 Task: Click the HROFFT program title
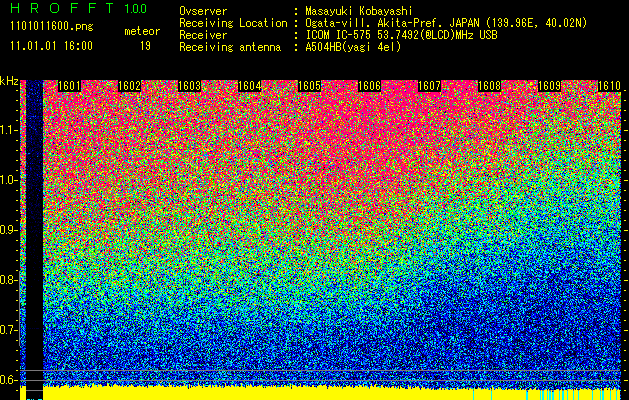point(63,8)
